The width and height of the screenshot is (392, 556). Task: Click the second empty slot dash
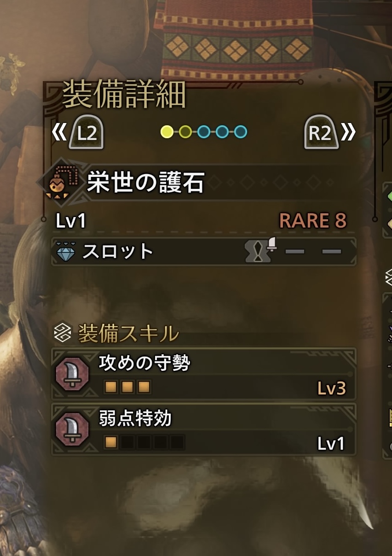point(331,252)
